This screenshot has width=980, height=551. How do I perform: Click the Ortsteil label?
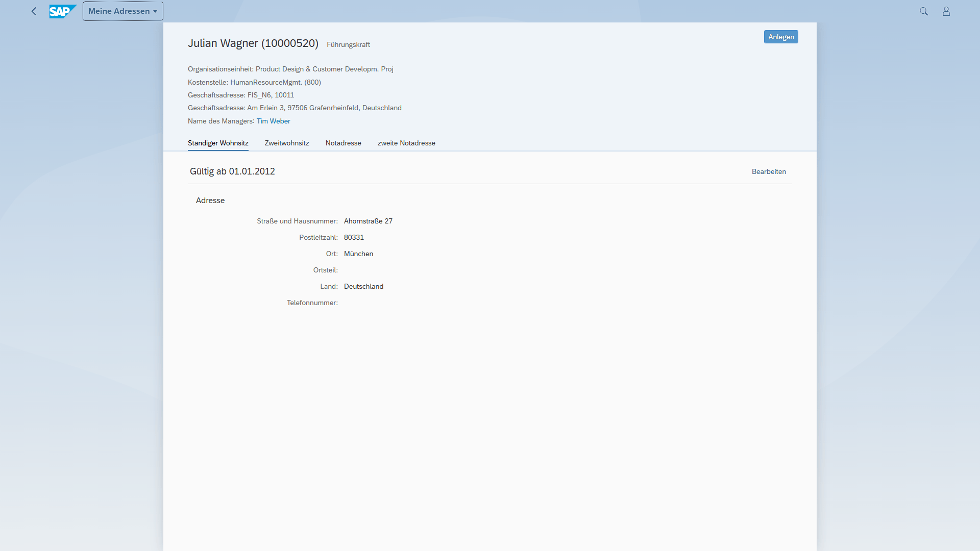click(326, 270)
